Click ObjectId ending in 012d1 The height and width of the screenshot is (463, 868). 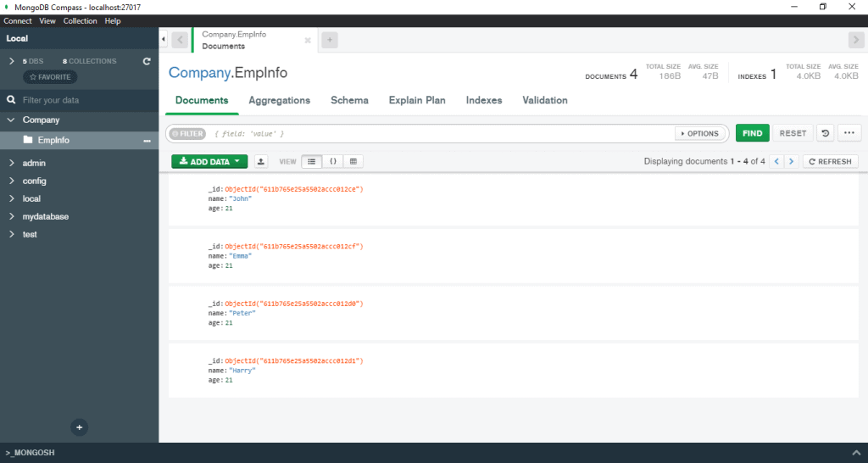294,361
